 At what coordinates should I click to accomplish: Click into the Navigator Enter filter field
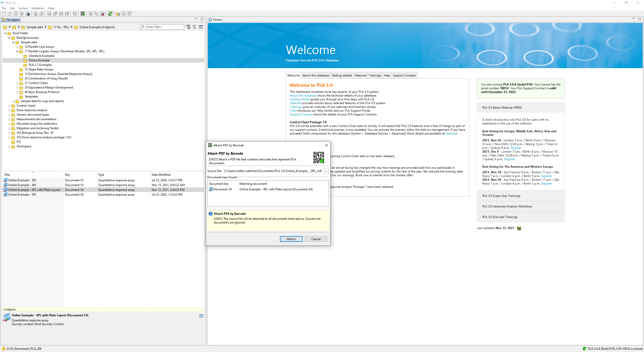tap(162, 27)
